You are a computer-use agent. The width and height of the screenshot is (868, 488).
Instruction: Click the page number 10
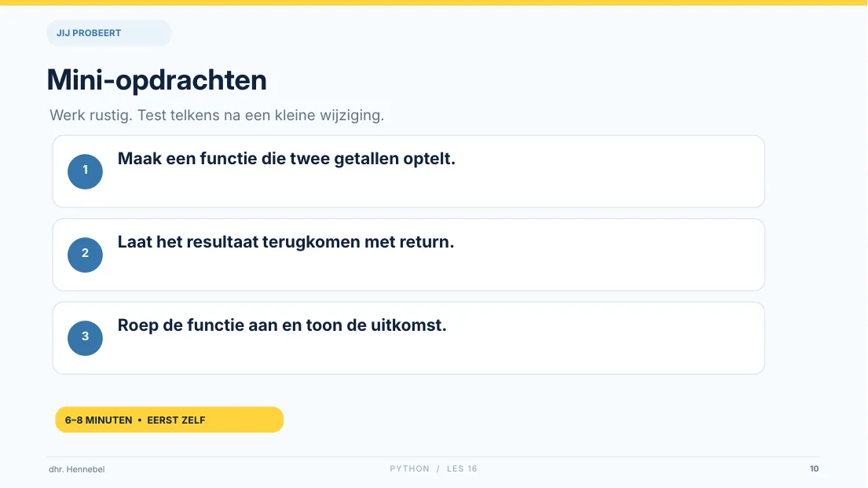point(815,468)
